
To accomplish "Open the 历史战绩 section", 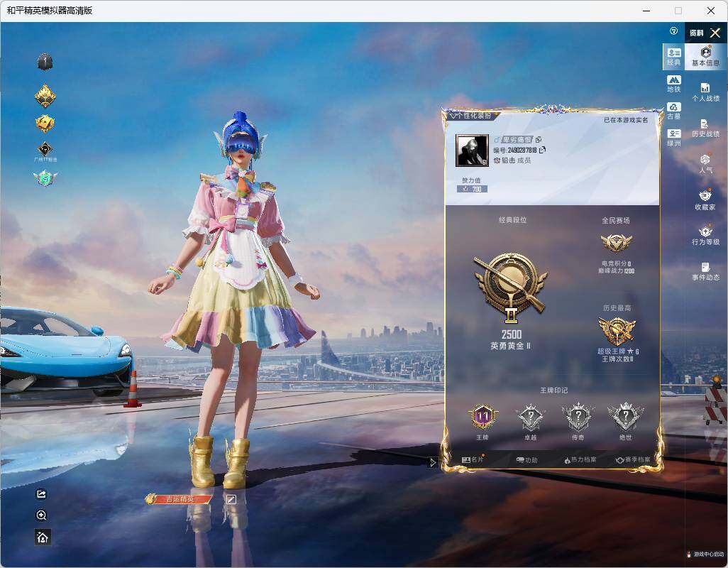I will coord(706,129).
